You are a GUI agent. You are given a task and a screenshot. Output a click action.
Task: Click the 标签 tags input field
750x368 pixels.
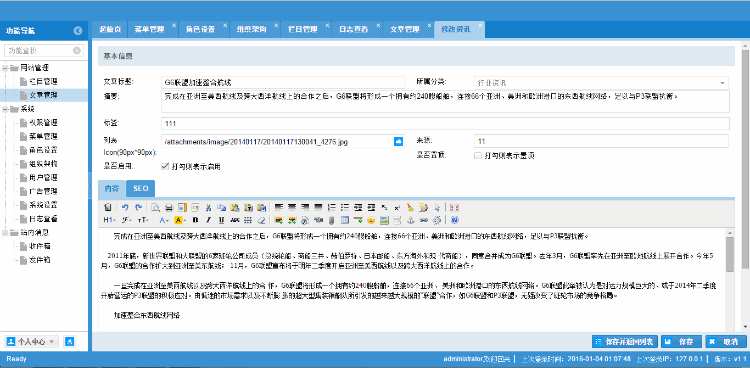click(445, 123)
